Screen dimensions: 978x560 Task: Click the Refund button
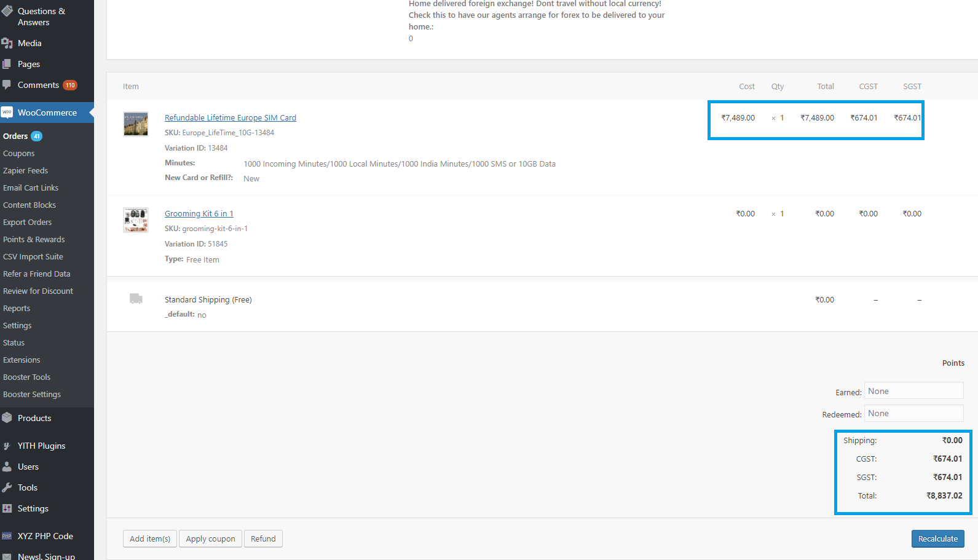[263, 538]
